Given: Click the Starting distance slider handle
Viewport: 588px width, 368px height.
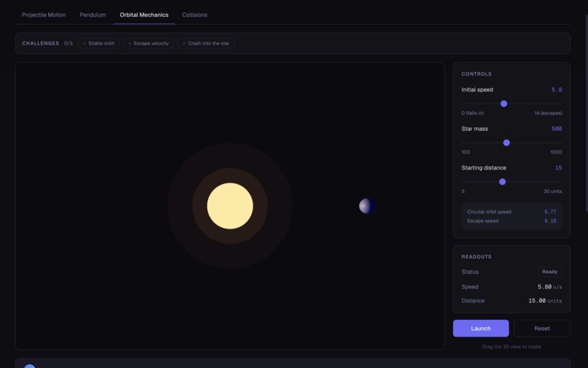Looking at the screenshot, I should tap(502, 182).
